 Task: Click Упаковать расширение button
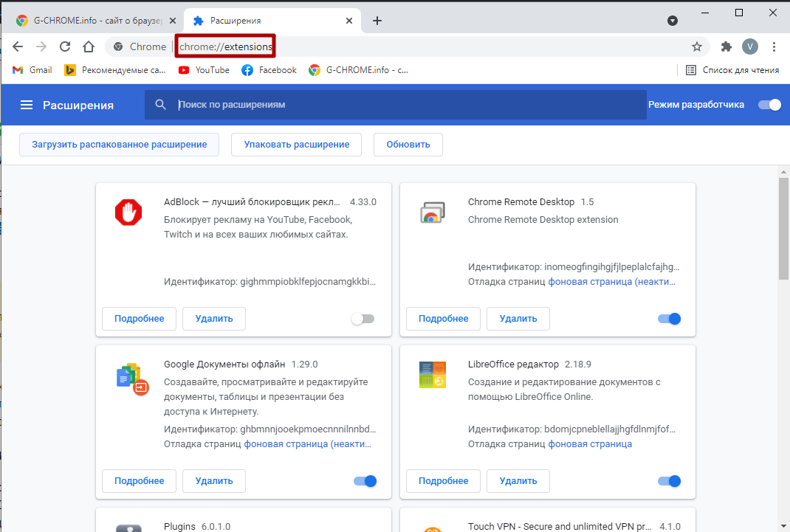coord(297,145)
